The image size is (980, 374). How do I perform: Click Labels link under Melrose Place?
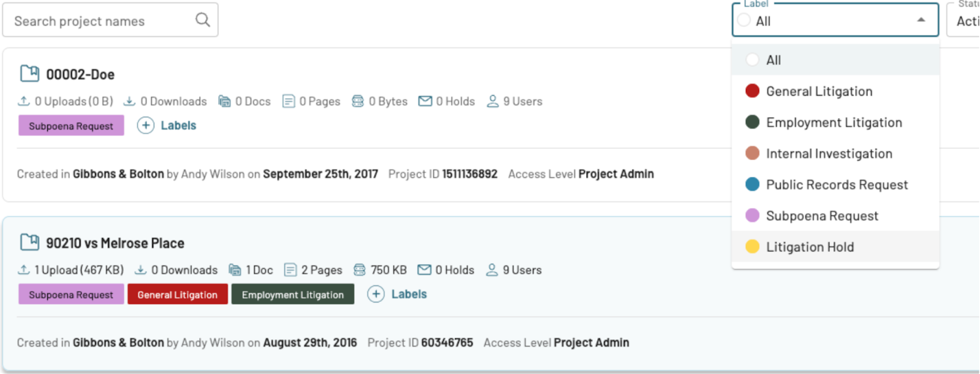(409, 294)
